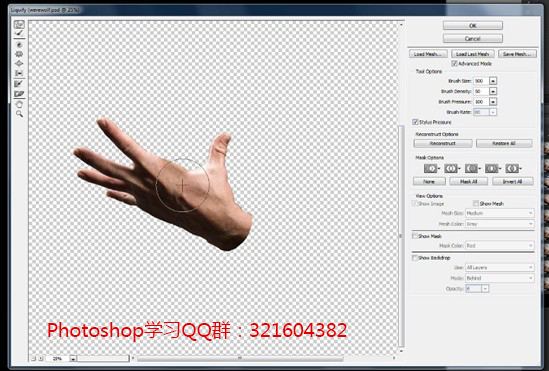Image resolution: width=549 pixels, height=371 pixels.
Task: Click the Brush Pressure value field
Action: click(x=481, y=102)
